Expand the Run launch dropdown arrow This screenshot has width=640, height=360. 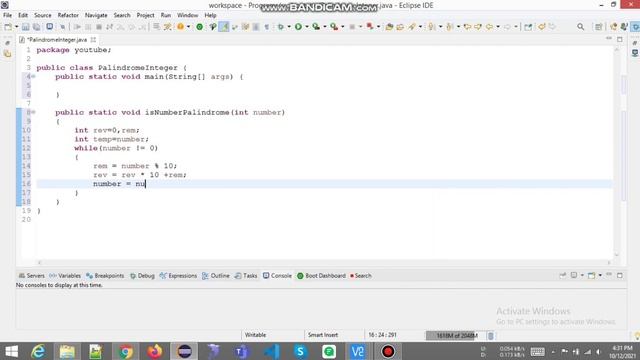click(307, 27)
